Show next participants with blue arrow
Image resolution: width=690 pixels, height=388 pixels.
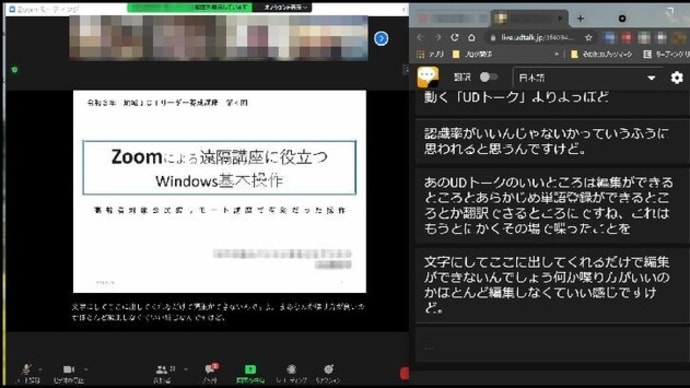pyautogui.click(x=381, y=39)
